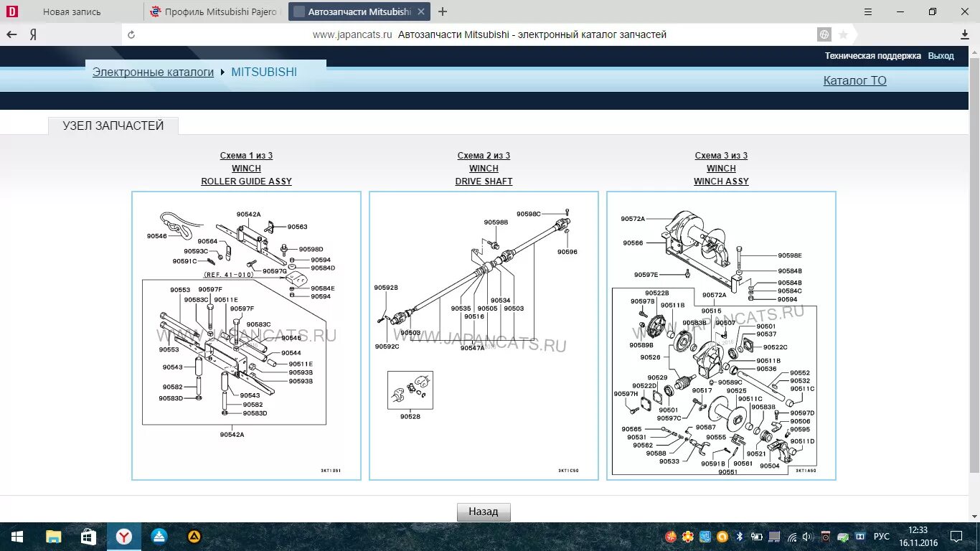Click the orange circular-arrow tray icon
This screenshot has height=551, width=980.
[722, 537]
